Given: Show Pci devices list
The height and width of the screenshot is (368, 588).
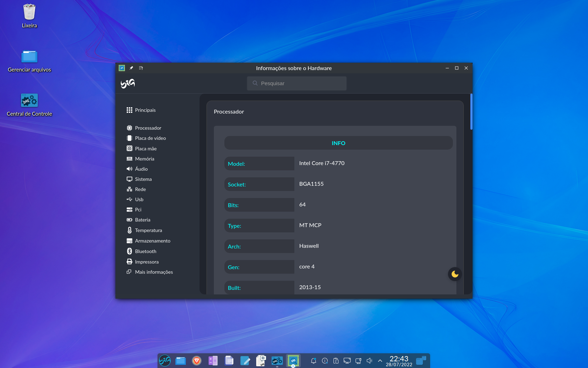Looking at the screenshot, I should (x=134, y=210).
